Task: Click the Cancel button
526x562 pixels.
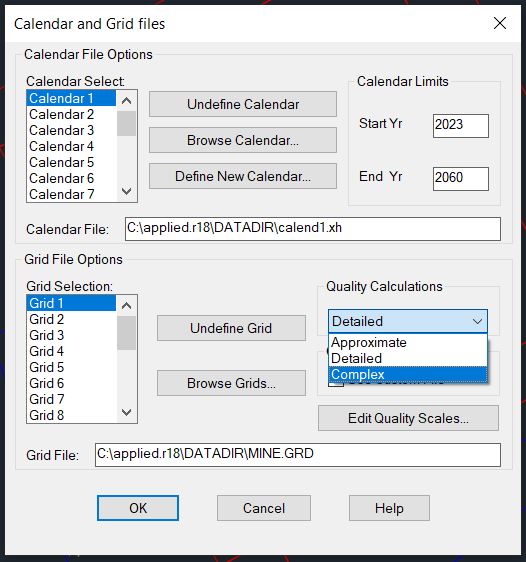Action: [264, 508]
